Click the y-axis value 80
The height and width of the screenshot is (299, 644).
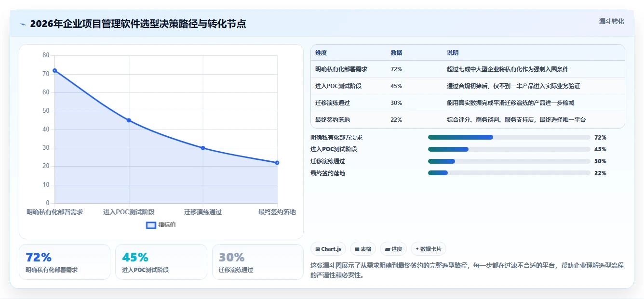[x=46, y=55]
